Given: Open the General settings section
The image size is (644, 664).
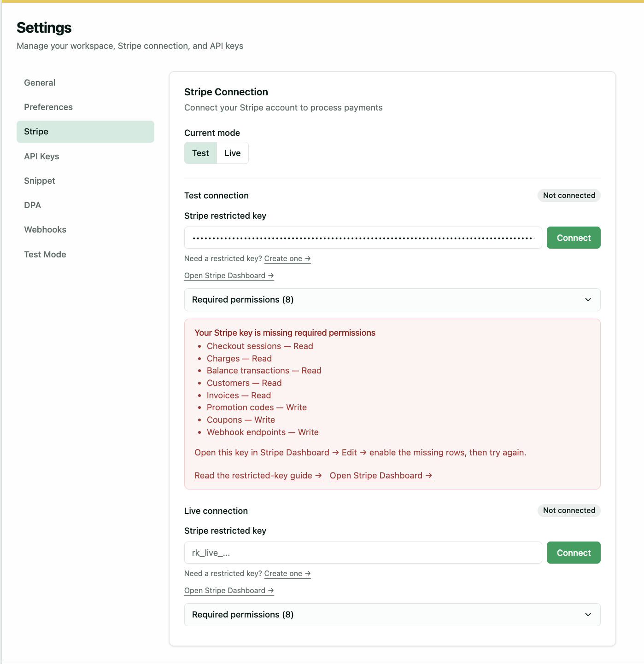Looking at the screenshot, I should tap(85, 83).
